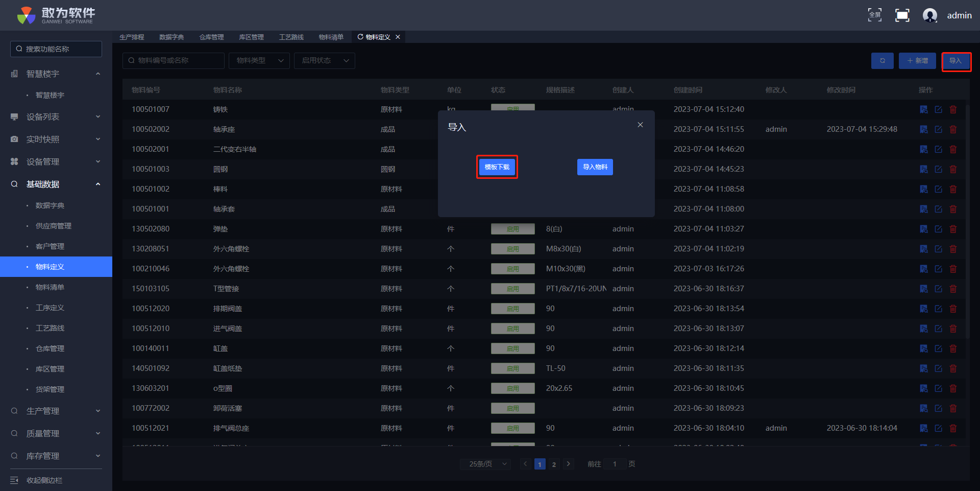Toggle 启用 status of 弹垫 row

[x=512, y=229]
